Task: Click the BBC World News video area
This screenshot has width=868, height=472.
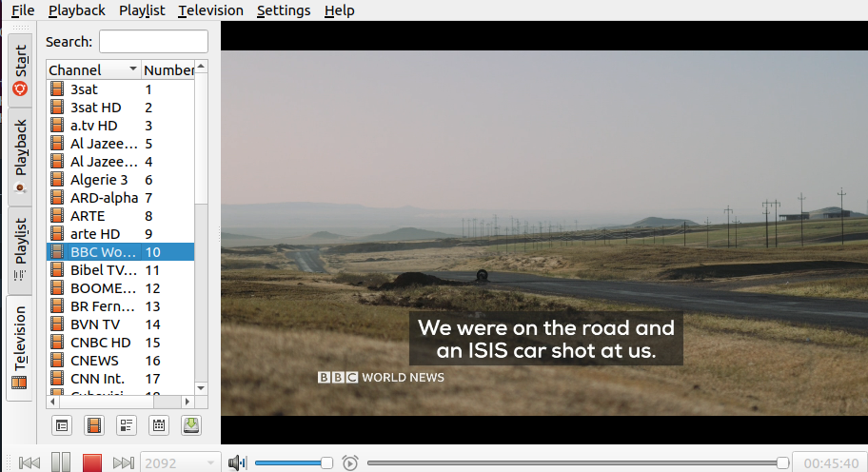Action: [544, 232]
